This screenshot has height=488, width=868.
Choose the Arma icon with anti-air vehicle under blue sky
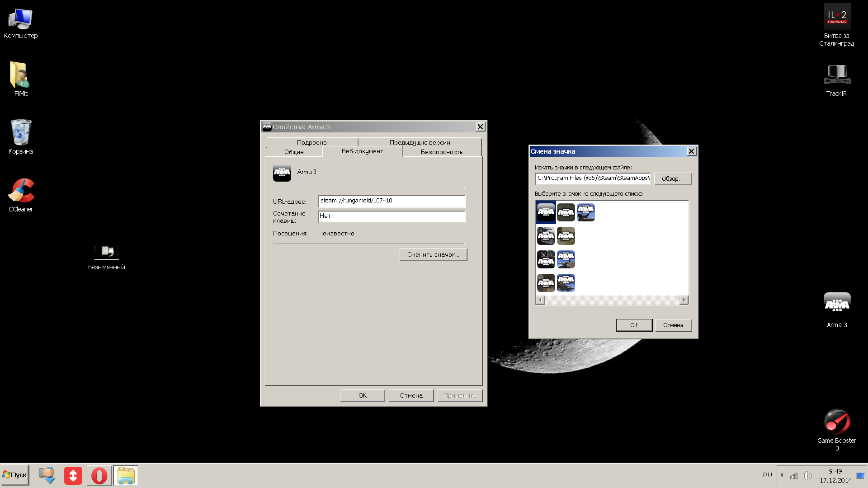[x=585, y=212]
